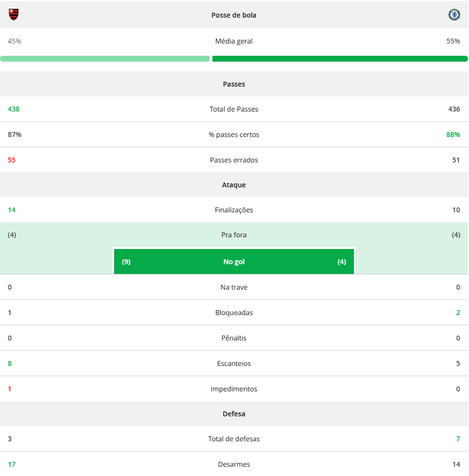Click the Média geral label

[234, 41]
